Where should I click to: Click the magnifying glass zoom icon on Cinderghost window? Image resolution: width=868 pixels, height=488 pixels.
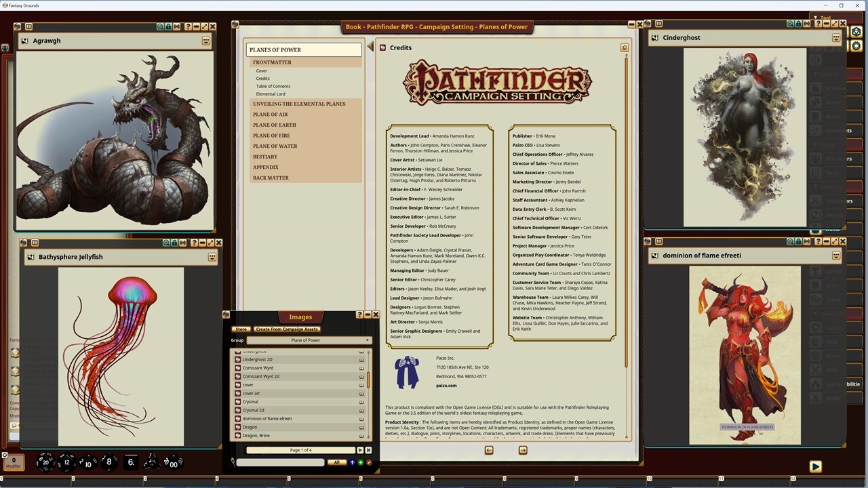tap(790, 24)
